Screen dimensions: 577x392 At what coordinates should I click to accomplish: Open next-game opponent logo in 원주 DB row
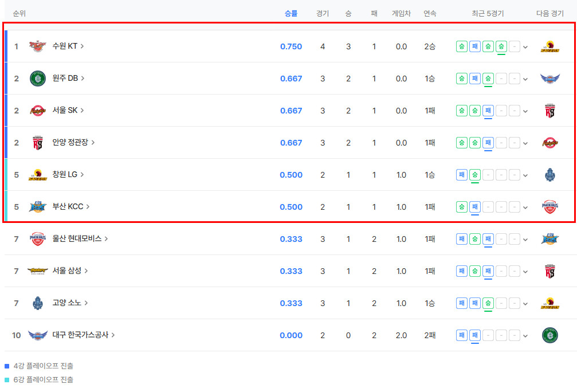549,79
